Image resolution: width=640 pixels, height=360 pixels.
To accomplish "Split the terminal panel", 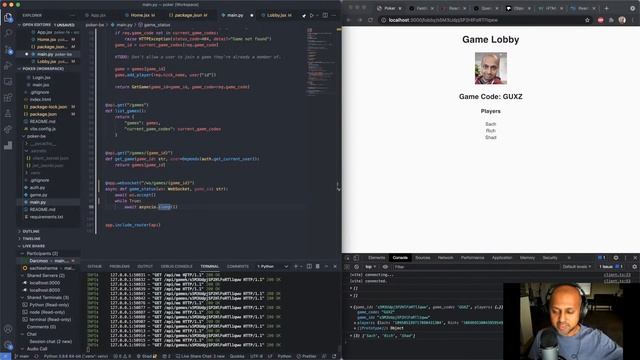I will tap(309, 266).
